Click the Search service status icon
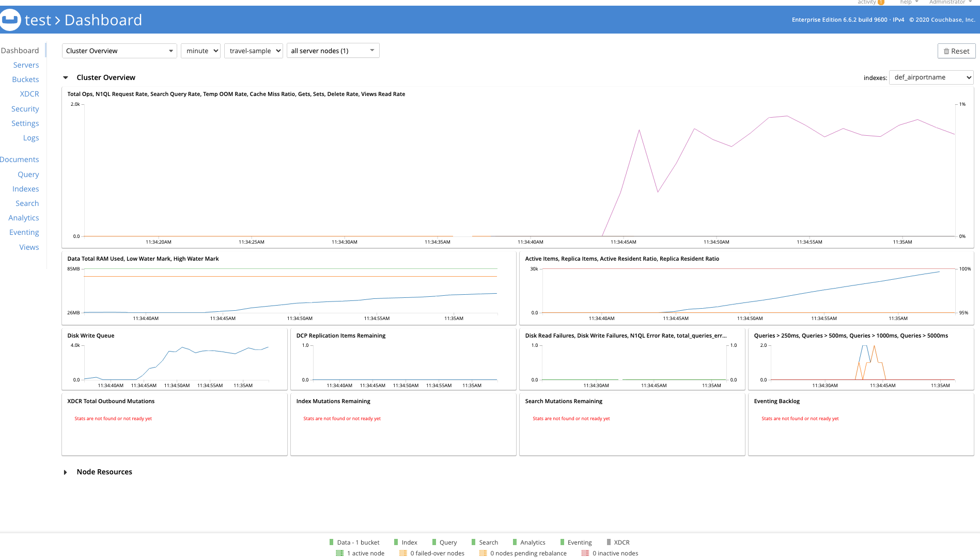Screen dimensions: 980x558 point(473,542)
